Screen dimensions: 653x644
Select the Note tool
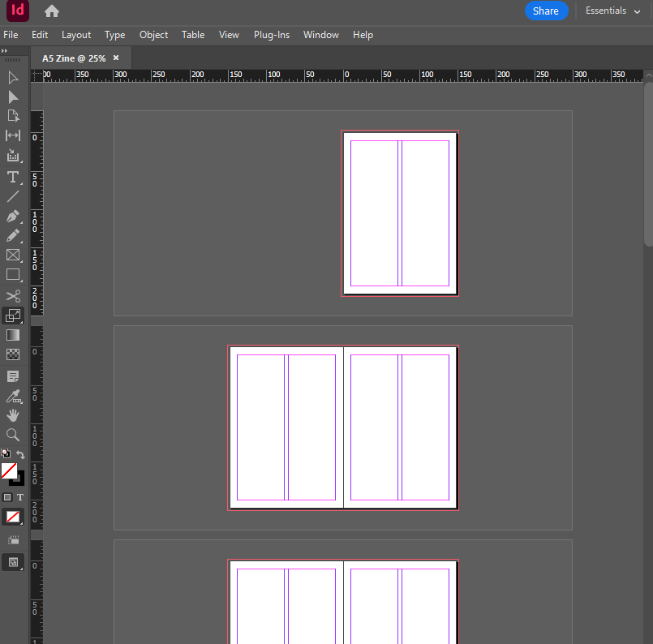pyautogui.click(x=13, y=376)
